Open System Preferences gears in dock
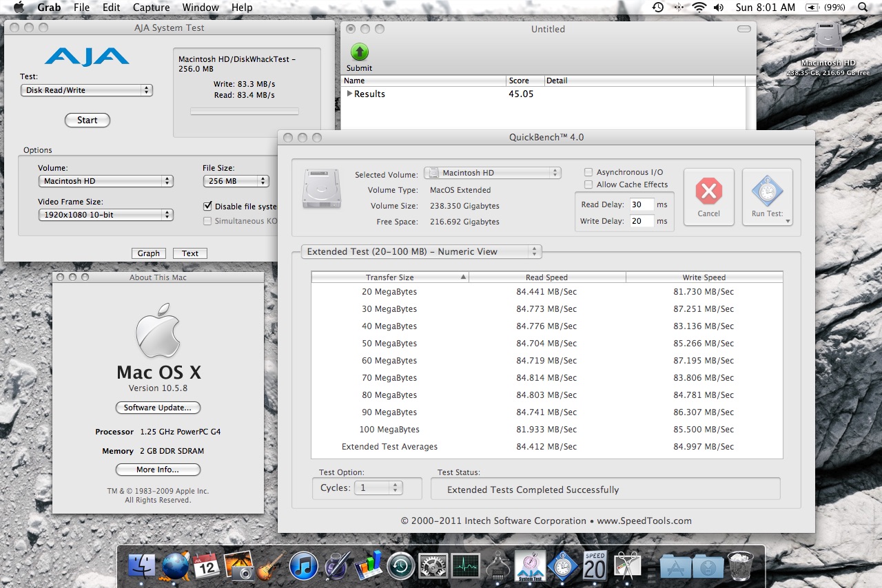The image size is (882, 588). pyautogui.click(x=433, y=566)
